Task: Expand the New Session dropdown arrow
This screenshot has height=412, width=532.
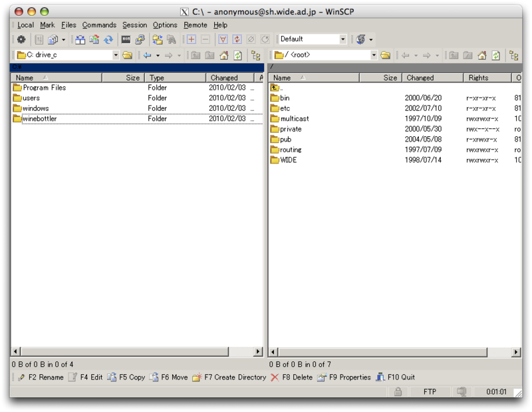Action: coord(371,40)
